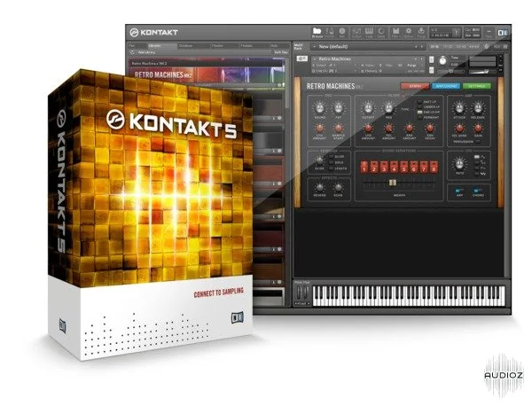Switch to Files tab in browser
Image resolution: width=532 pixels, height=406 pixels.
click(x=137, y=45)
